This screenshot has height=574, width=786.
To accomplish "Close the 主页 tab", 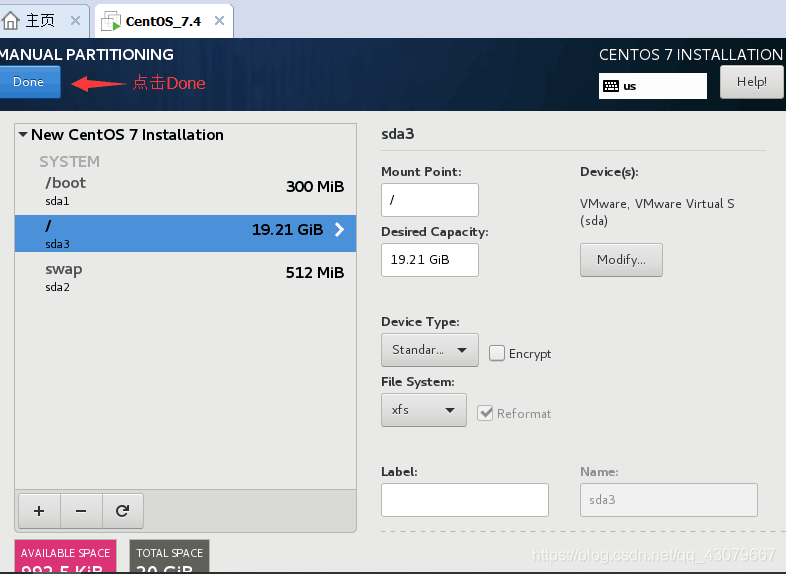I will point(75,21).
